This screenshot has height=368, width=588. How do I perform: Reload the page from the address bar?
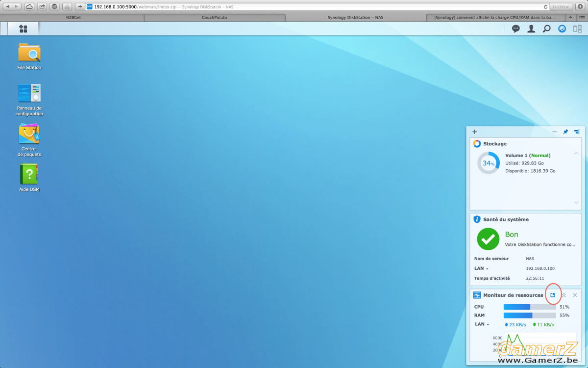pyautogui.click(x=545, y=6)
